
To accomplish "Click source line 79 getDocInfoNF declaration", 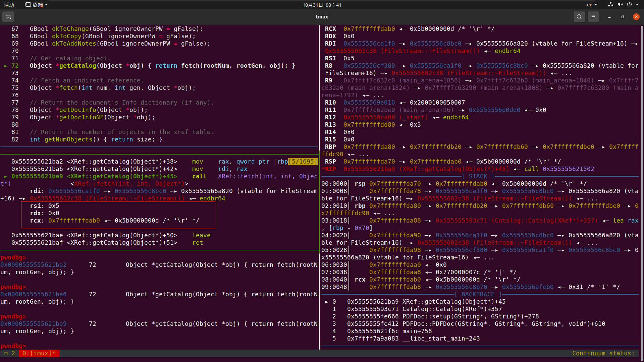I will point(92,117).
